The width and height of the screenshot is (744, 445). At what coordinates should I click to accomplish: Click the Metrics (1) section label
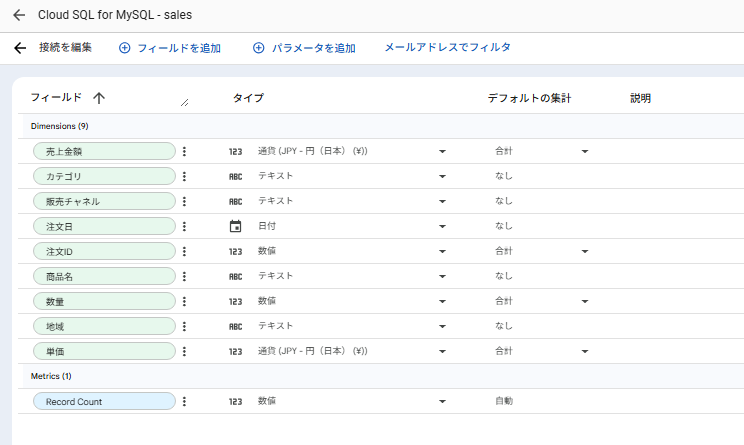(51, 376)
